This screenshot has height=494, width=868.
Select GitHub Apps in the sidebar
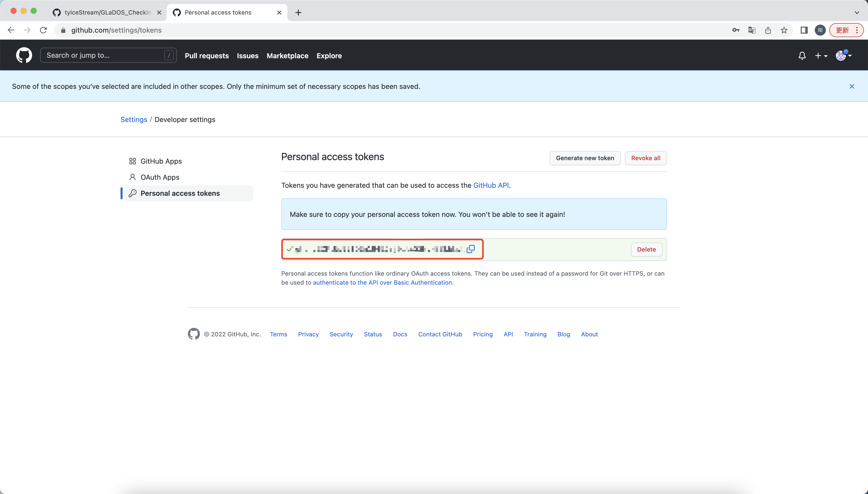click(161, 161)
